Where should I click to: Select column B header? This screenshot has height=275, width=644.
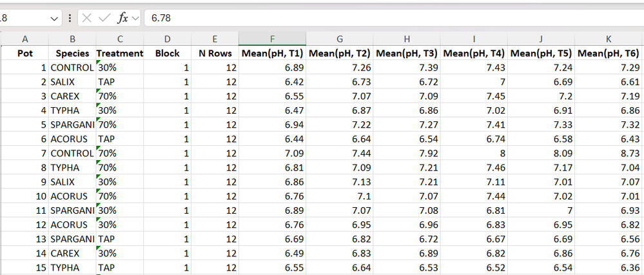tap(72, 39)
